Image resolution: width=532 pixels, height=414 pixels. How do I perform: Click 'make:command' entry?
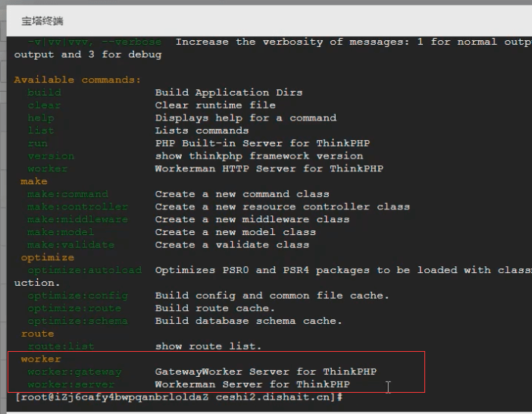(68, 194)
